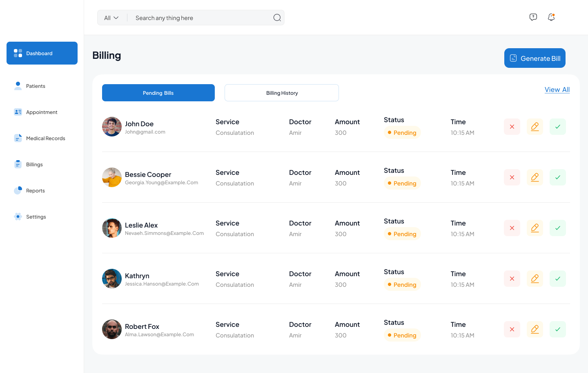This screenshot has height=373, width=588.
Task: Reject Kathryn's bill with red X
Action: [512, 279]
